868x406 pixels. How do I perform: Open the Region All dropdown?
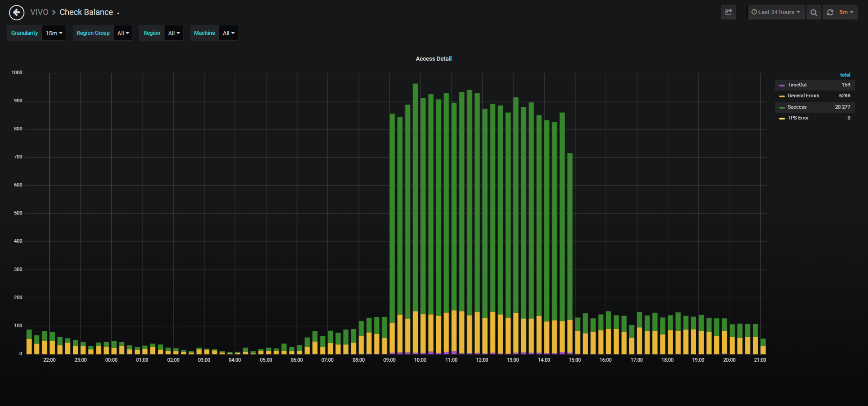pyautogui.click(x=174, y=33)
